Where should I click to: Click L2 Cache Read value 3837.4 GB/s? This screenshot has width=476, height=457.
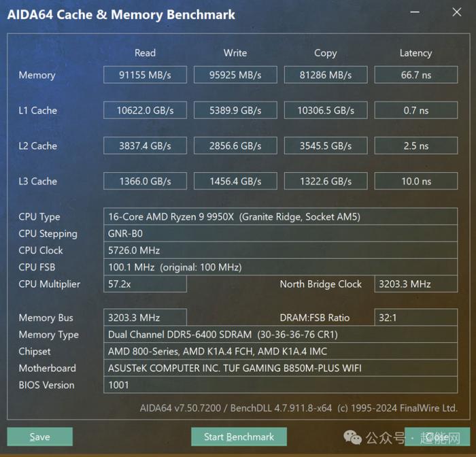(145, 146)
